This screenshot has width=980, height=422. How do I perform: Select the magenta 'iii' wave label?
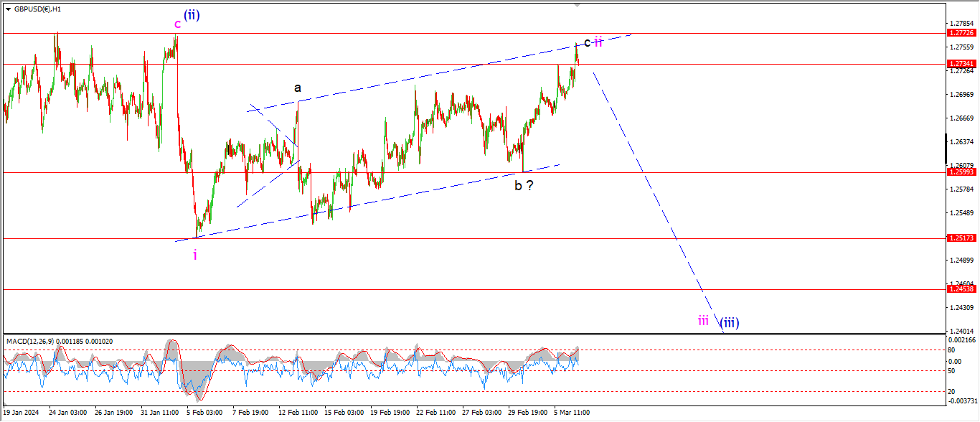tap(703, 320)
